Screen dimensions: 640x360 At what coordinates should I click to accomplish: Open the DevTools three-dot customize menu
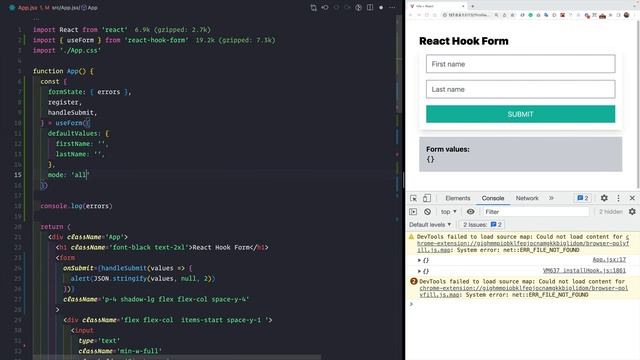[x=618, y=198]
